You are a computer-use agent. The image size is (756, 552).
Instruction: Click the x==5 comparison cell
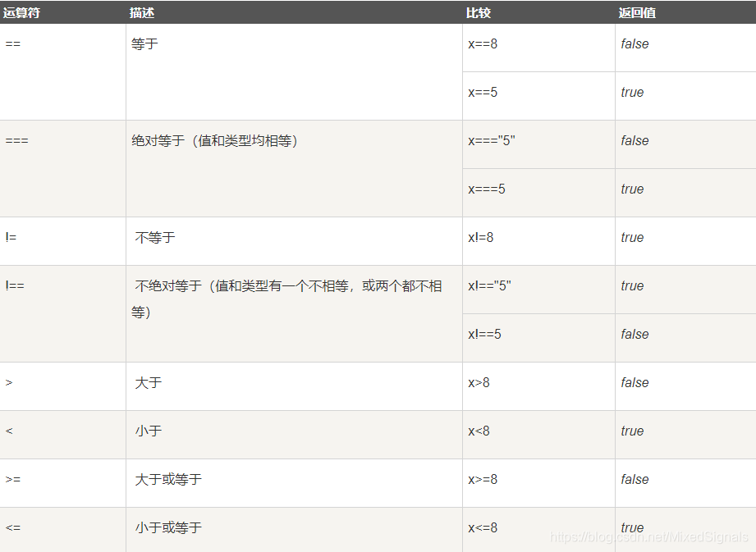(538, 96)
